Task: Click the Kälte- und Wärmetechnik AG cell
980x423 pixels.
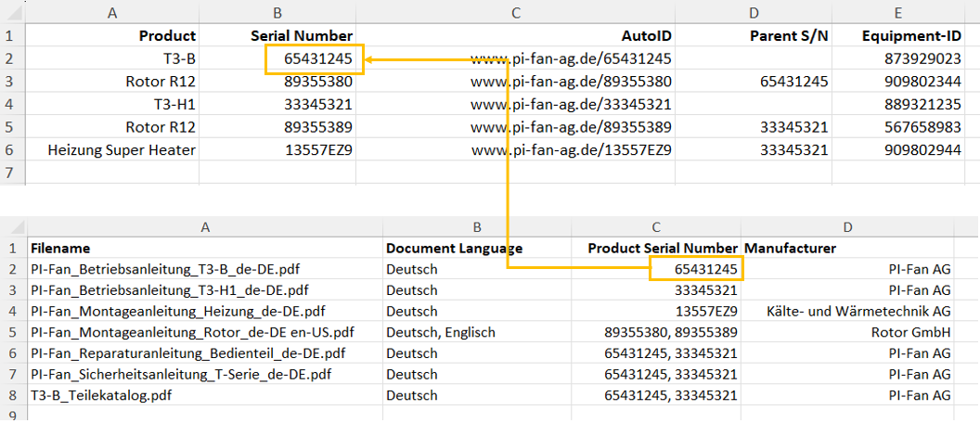Action: [x=847, y=311]
